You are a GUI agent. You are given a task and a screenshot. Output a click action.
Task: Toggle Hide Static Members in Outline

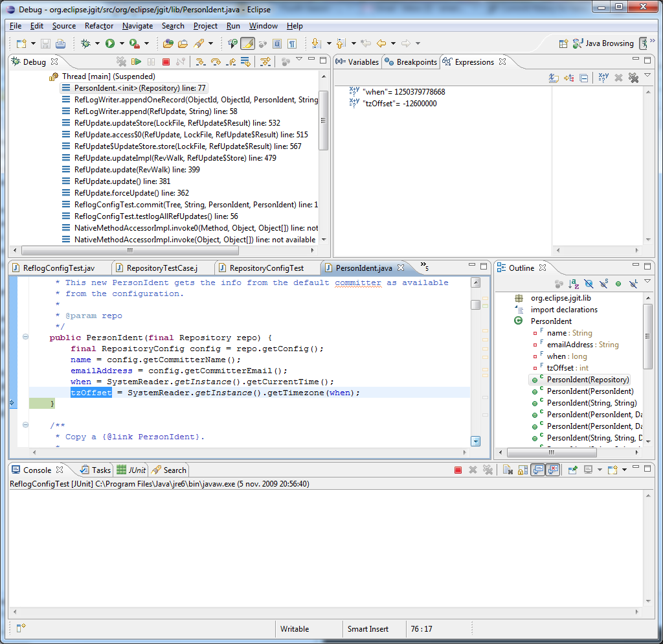click(603, 284)
